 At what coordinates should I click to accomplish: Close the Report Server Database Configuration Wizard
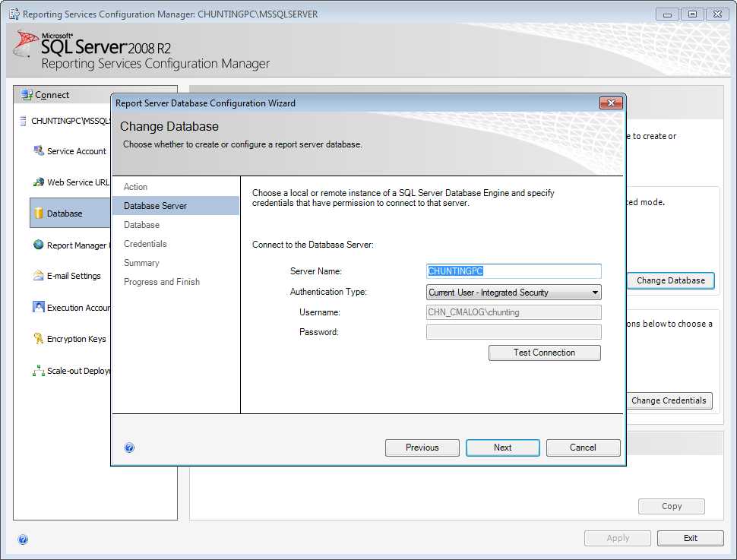pyautogui.click(x=611, y=103)
